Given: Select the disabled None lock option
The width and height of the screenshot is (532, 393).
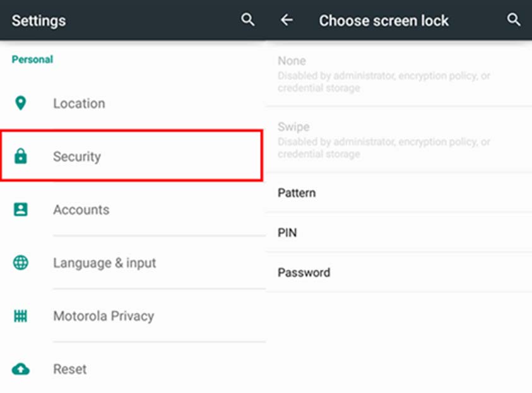Looking at the screenshot, I should 292,61.
